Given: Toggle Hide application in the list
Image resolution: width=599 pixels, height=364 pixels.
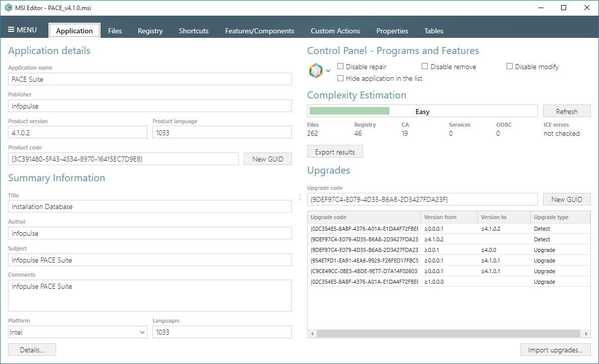Looking at the screenshot, I should (340, 78).
